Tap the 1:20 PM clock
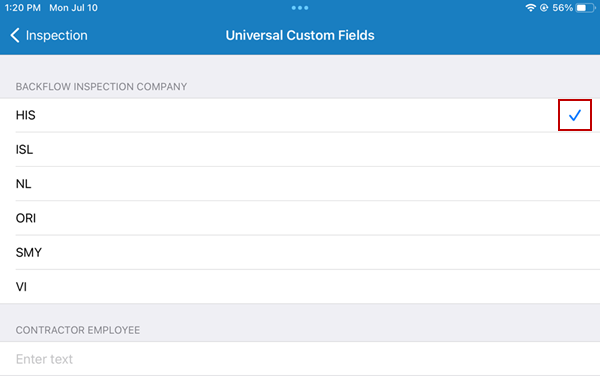 (x=23, y=8)
